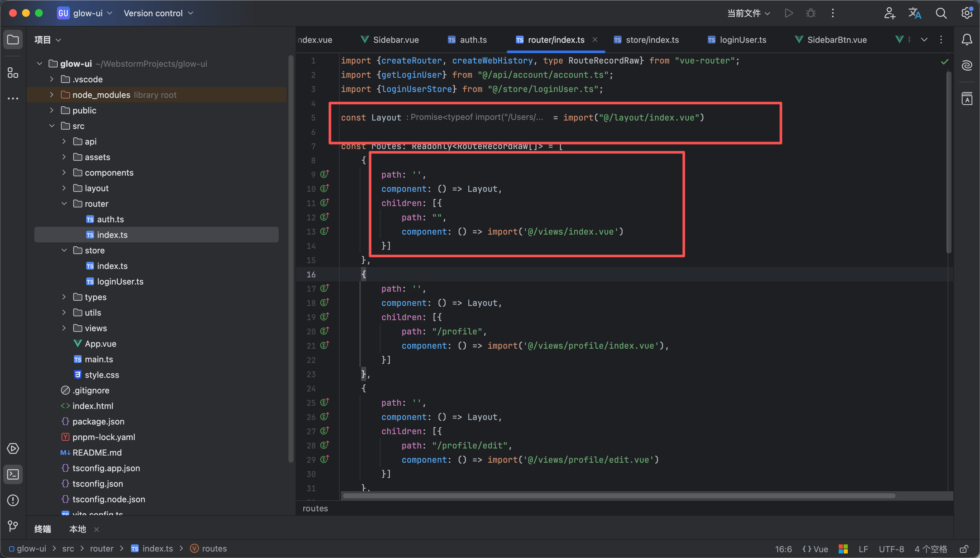This screenshot has width=980, height=558.
Task: Open the Git tool window icon
Action: click(x=13, y=526)
